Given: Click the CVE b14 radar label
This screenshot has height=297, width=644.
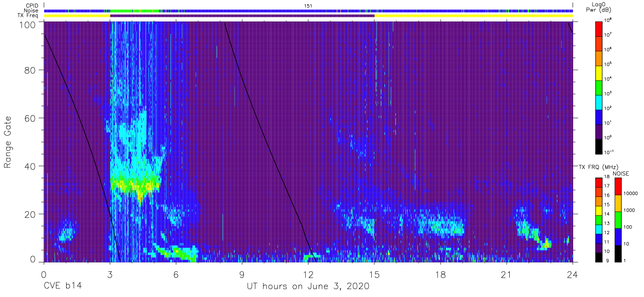Looking at the screenshot, I should pos(62,287).
